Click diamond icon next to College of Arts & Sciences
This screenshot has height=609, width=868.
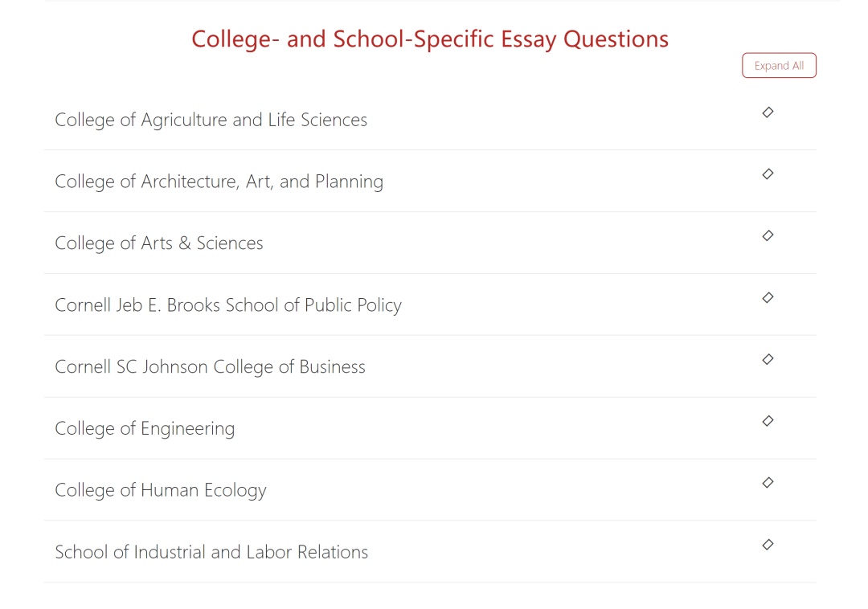[x=768, y=235]
